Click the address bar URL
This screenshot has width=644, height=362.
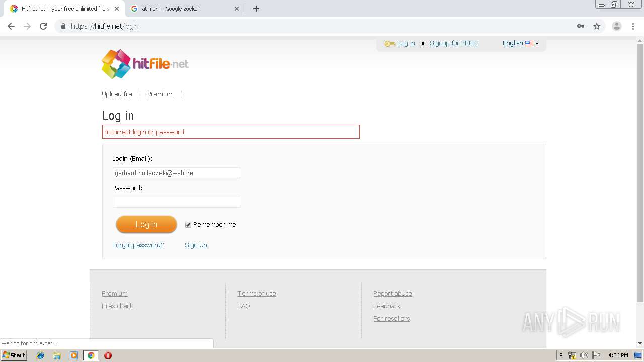click(x=105, y=26)
